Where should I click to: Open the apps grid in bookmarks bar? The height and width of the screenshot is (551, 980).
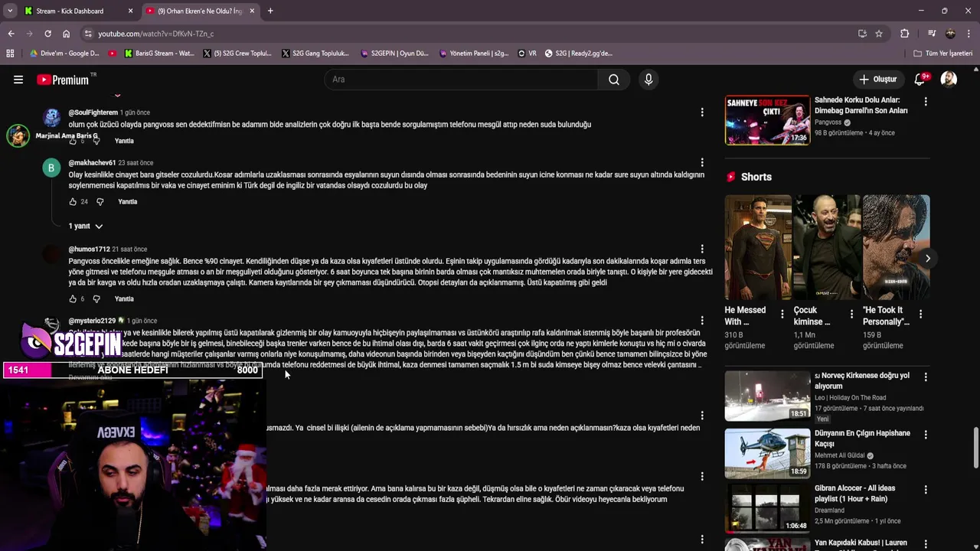click(10, 54)
